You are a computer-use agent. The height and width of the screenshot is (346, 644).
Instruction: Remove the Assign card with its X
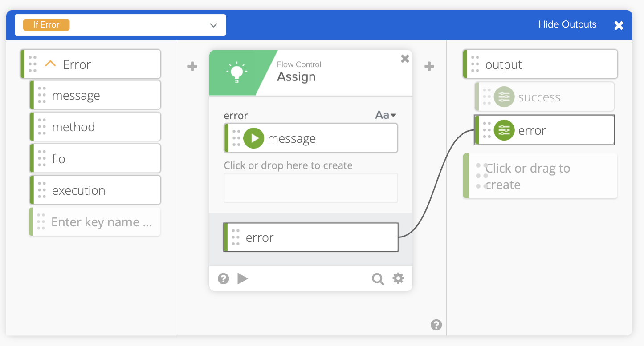405,59
